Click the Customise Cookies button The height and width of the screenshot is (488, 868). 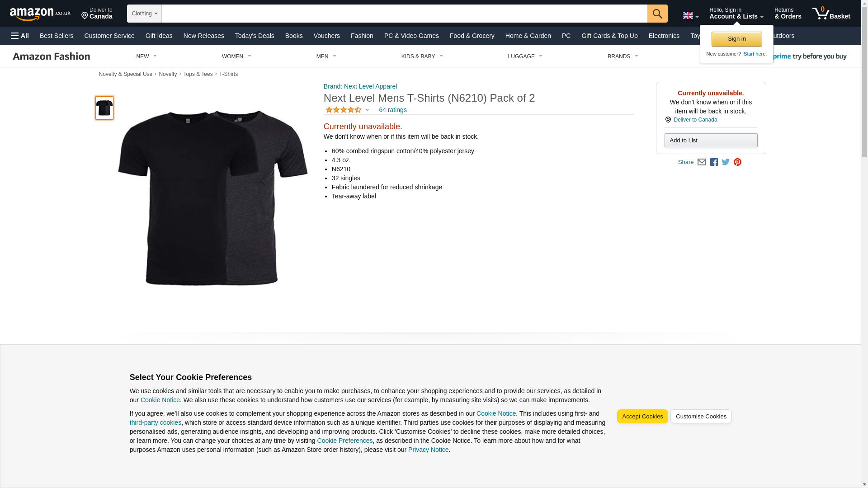pyautogui.click(x=700, y=416)
